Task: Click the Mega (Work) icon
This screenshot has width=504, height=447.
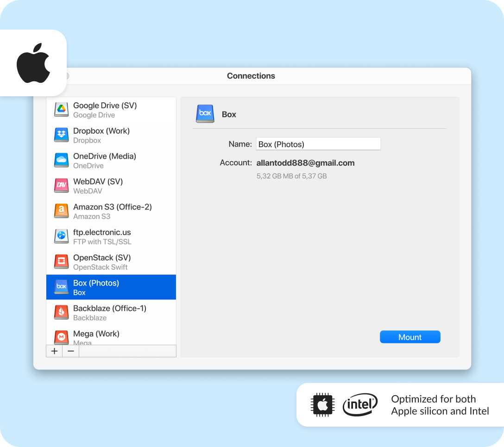Action: click(61, 337)
